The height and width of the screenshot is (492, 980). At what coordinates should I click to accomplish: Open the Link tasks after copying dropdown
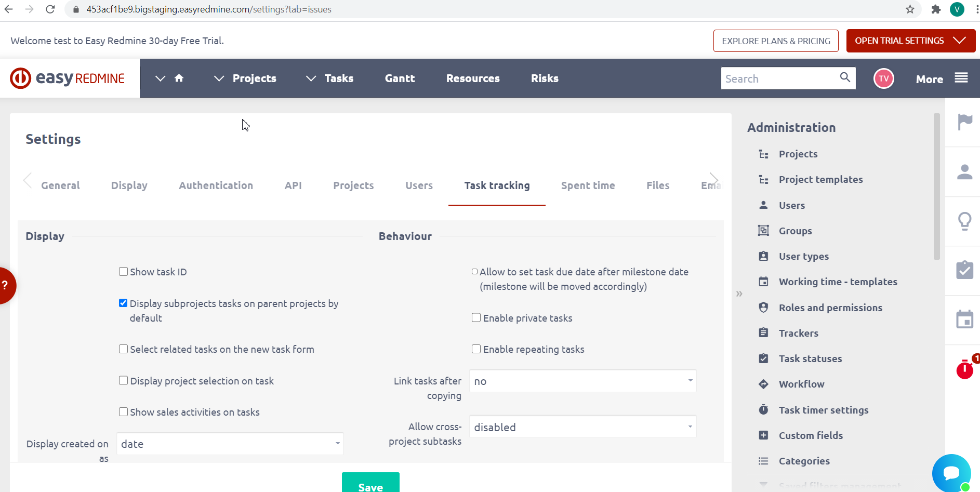tap(582, 381)
